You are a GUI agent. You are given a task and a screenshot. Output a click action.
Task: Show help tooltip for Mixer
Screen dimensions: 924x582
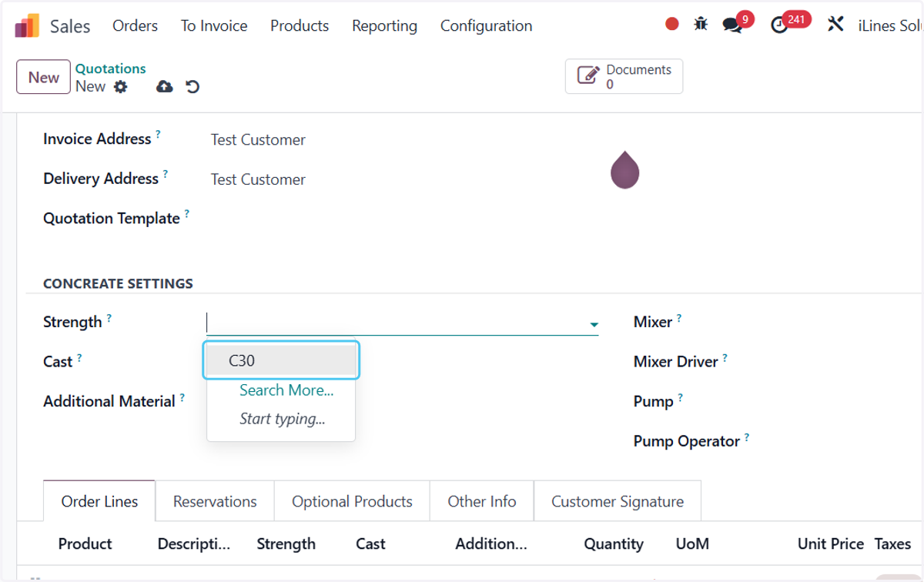[679, 317]
